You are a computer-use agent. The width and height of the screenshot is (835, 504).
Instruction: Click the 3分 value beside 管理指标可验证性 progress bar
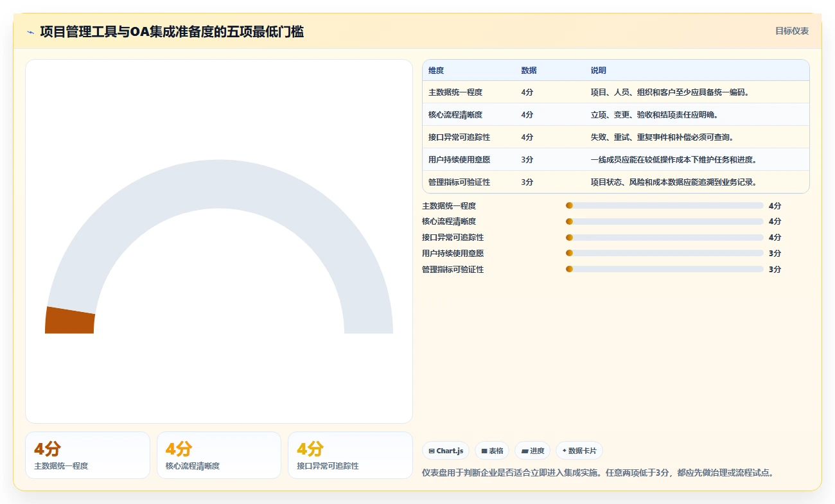(775, 270)
